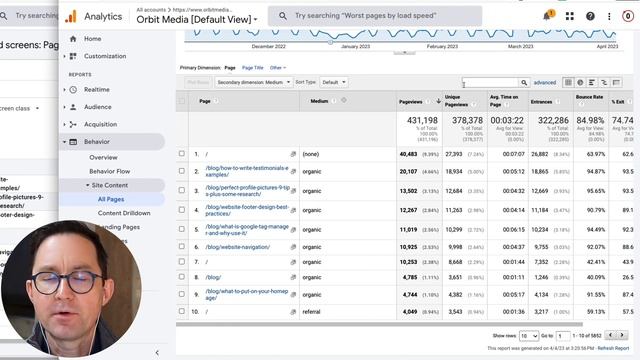Open /blog/website-navigation/ page link
640x360 pixels.
(238, 247)
